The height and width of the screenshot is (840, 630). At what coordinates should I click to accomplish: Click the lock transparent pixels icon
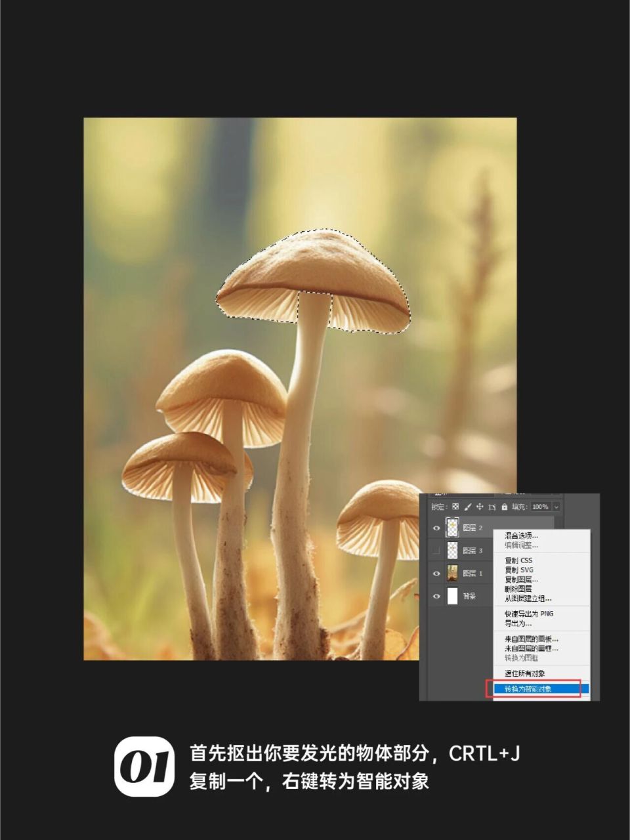[x=455, y=507]
